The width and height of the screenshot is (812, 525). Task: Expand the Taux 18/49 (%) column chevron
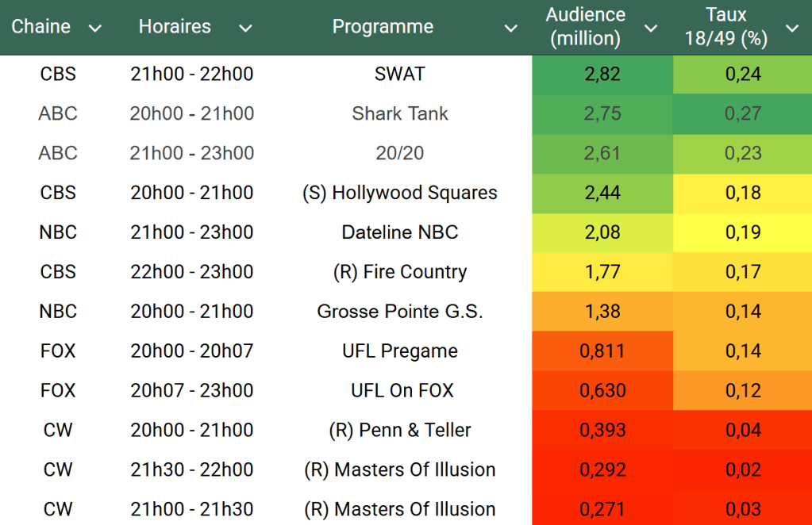tap(791, 29)
